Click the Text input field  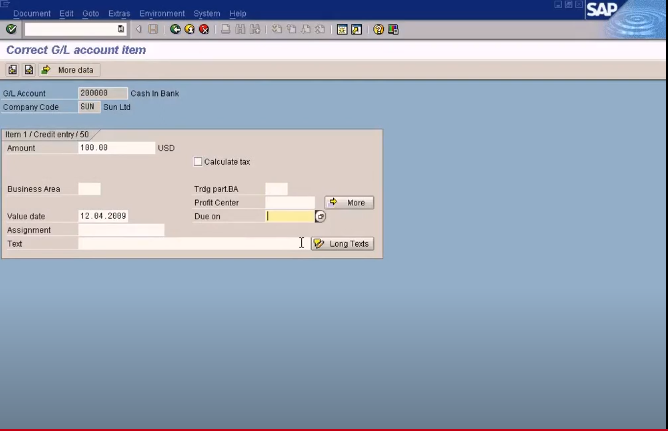pyautogui.click(x=193, y=243)
